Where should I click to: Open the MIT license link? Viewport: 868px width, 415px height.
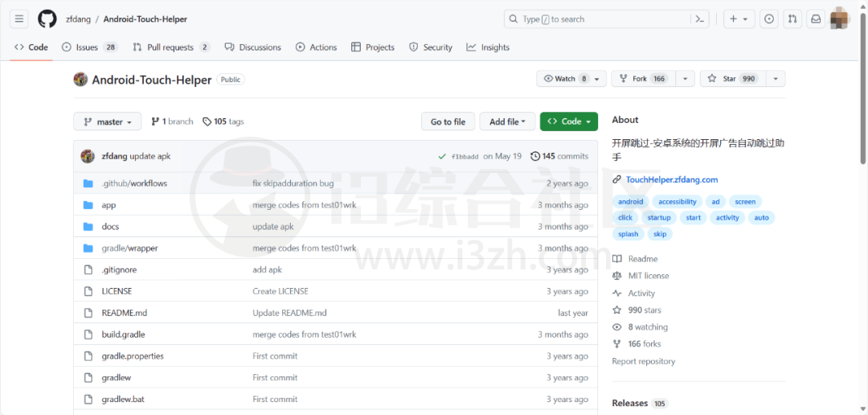tap(641, 276)
